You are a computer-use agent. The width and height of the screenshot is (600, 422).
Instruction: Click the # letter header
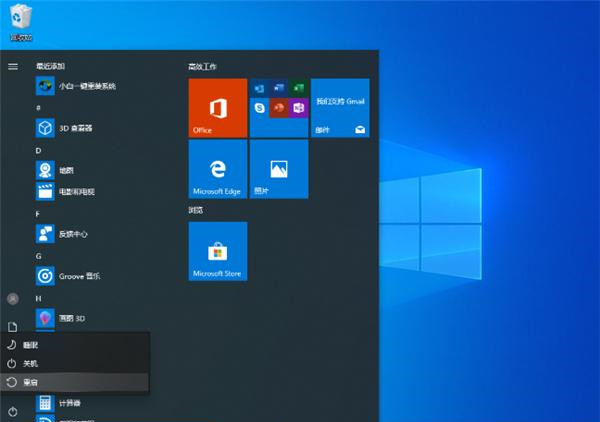[x=38, y=108]
